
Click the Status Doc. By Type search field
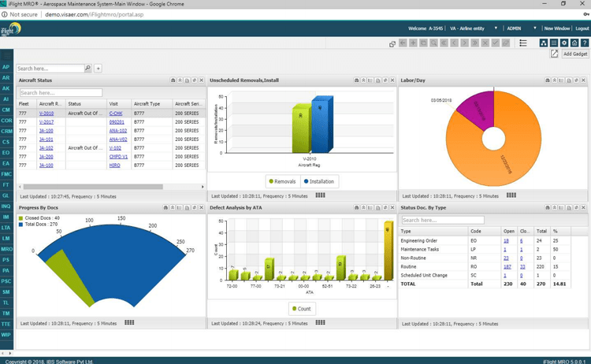[x=443, y=220]
